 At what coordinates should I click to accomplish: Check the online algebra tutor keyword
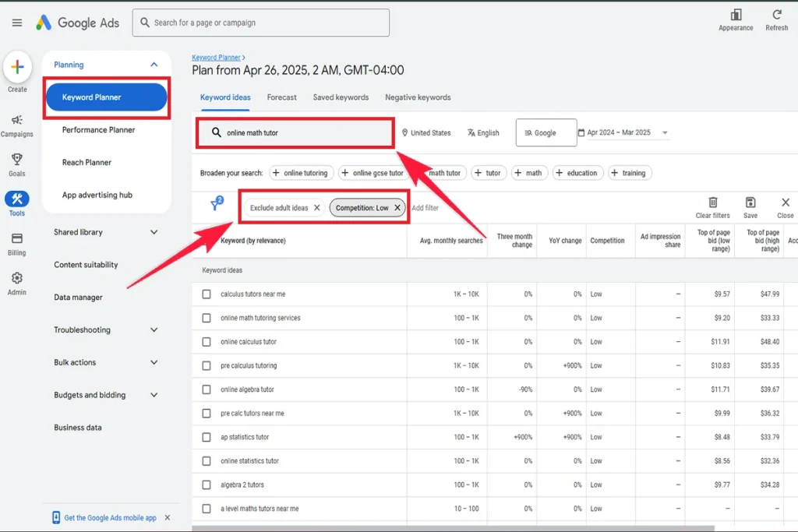207,389
